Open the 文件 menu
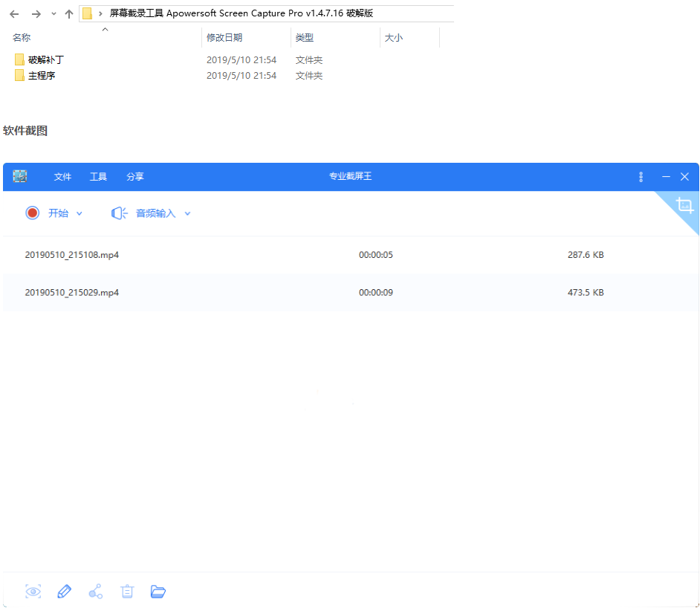The height and width of the screenshot is (608, 700). point(62,177)
